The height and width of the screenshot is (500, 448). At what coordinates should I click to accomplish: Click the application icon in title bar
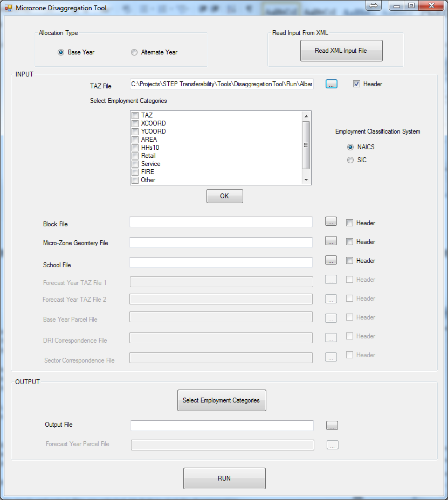[x=9, y=9]
